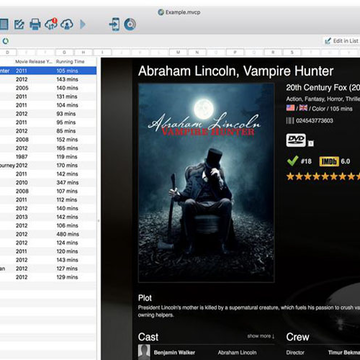Viewport: 360px width, 360px height.
Task: Click the Benjamin Walker cast name
Action: 174,352
